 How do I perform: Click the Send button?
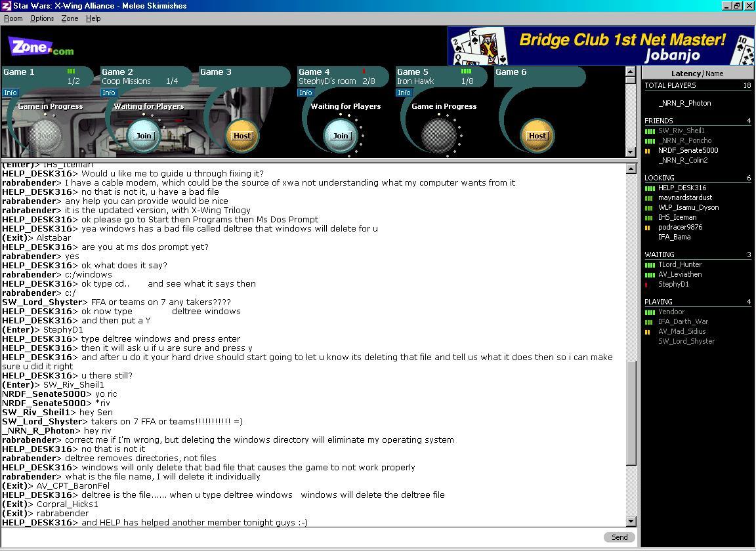tap(619, 537)
